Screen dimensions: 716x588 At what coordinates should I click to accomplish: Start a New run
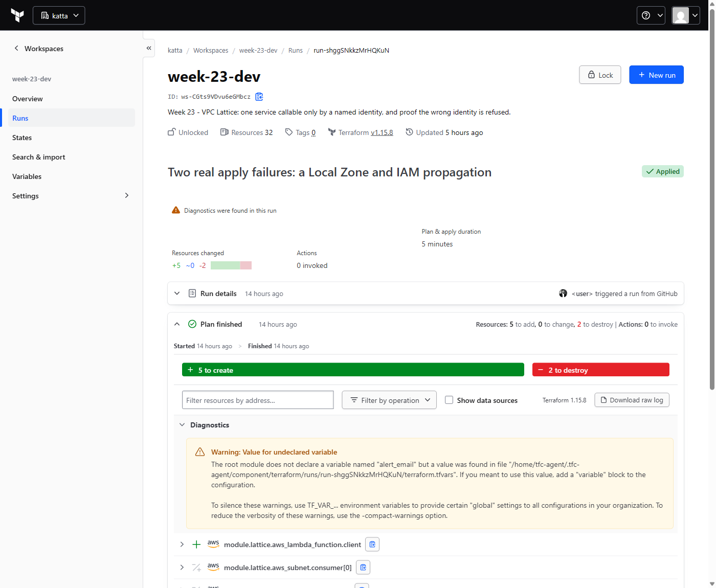[656, 75]
